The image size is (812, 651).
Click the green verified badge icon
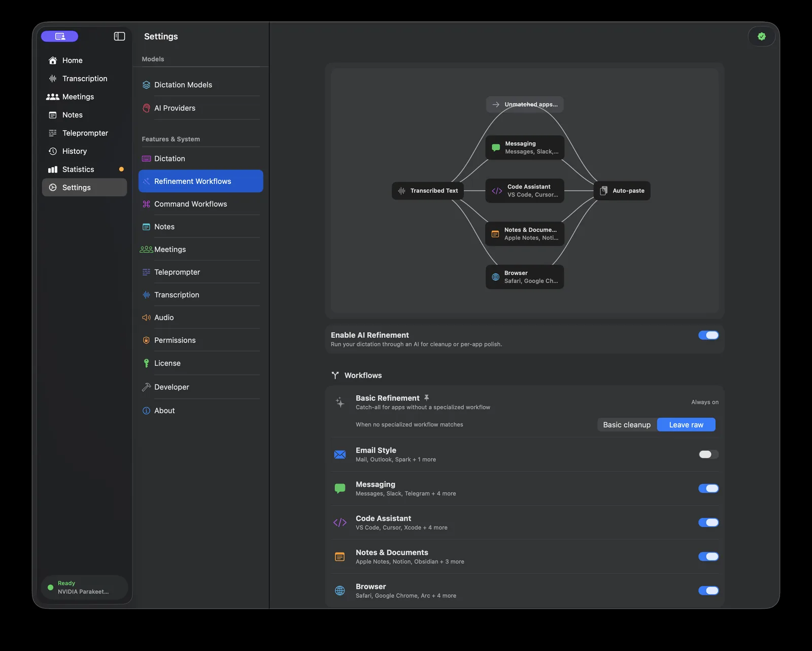[x=761, y=36]
